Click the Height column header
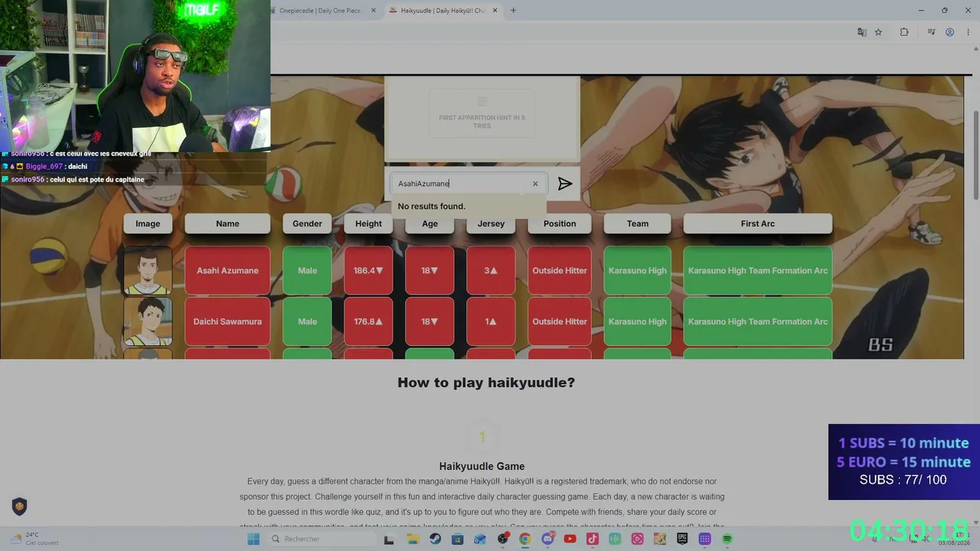Viewport: 980px width, 551px height. pos(368,223)
